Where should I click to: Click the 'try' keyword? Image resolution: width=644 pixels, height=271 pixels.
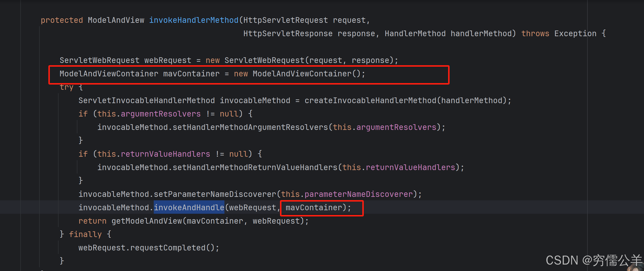coord(66,87)
